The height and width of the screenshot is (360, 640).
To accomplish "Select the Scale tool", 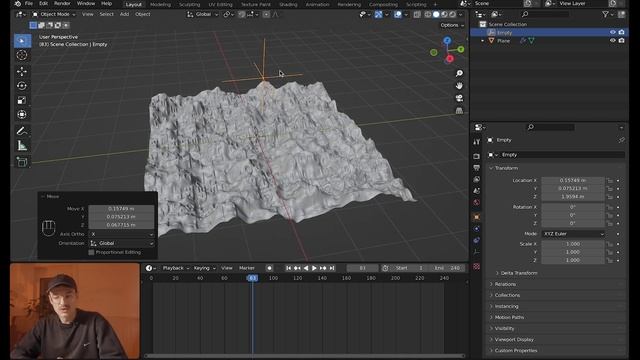I will [22, 100].
